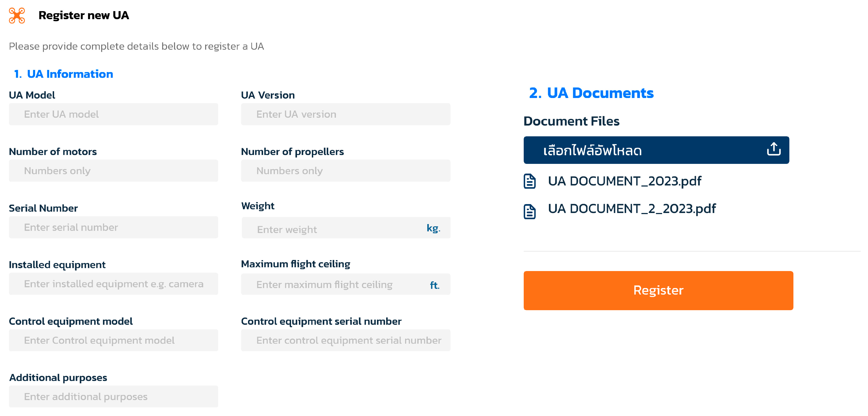The height and width of the screenshot is (416, 868).
Task: Click file icon beside UA DOCUMENT_2_2023.pdf
Action: point(529,211)
